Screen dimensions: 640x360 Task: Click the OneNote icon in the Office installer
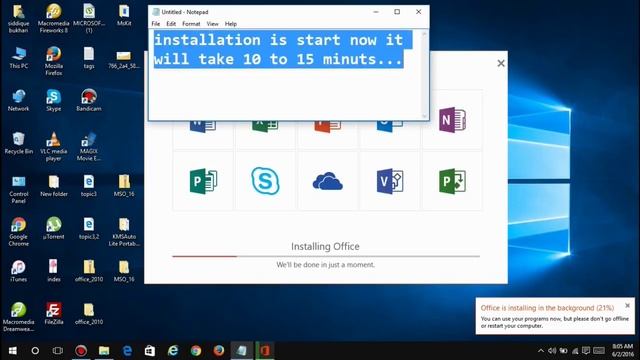[452, 120]
